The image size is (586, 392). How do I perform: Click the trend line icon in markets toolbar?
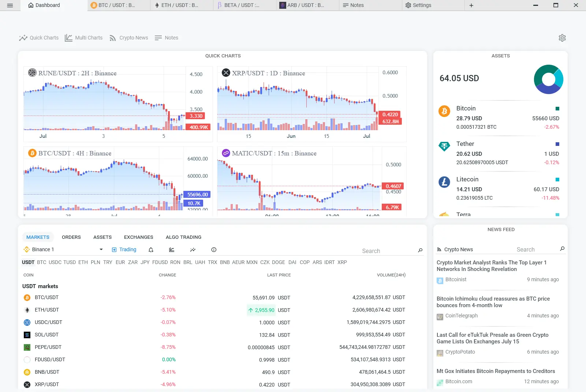pyautogui.click(x=193, y=250)
